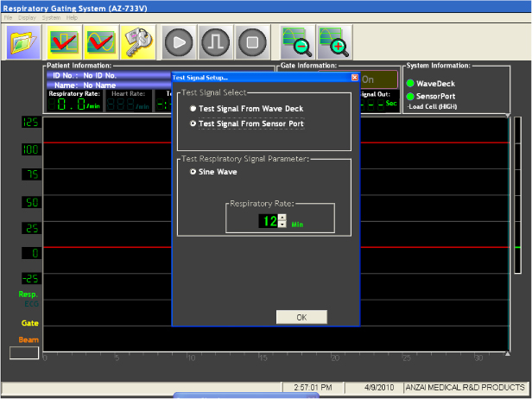The image size is (532, 399).
Task: Click the keys toolbar icon
Action: coord(137,41)
